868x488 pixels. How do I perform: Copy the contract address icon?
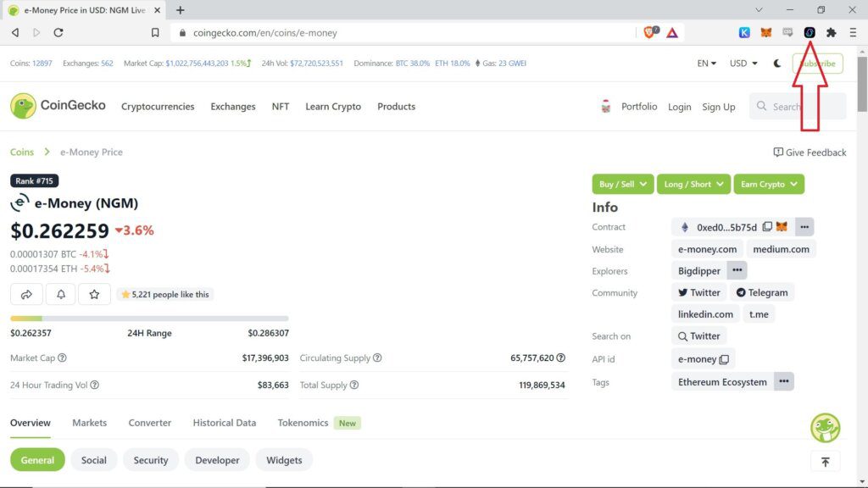766,226
